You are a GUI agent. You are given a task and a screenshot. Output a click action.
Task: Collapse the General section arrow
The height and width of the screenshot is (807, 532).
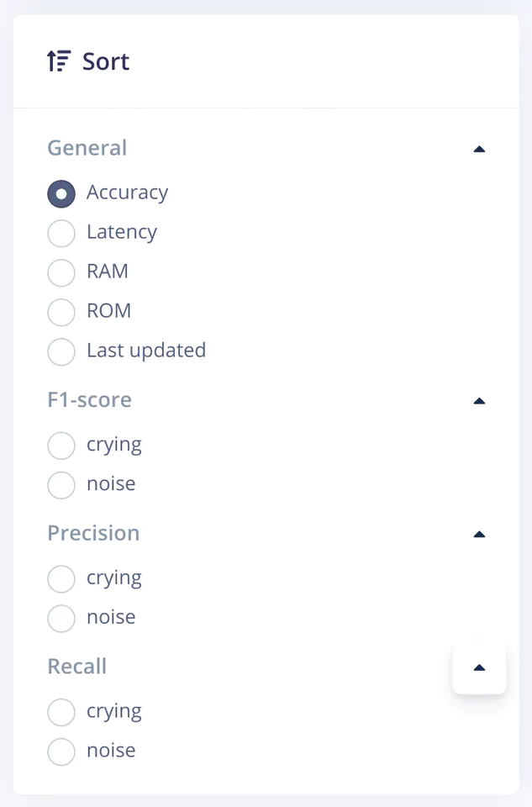click(x=479, y=150)
